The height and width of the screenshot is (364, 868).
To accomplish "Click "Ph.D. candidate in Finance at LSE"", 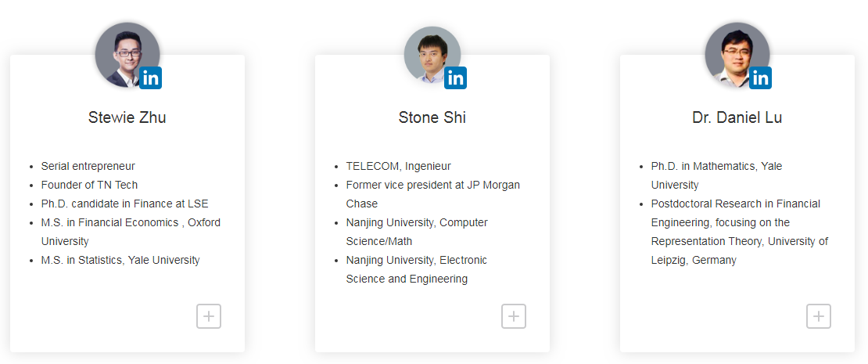I will pyautogui.click(x=124, y=204).
